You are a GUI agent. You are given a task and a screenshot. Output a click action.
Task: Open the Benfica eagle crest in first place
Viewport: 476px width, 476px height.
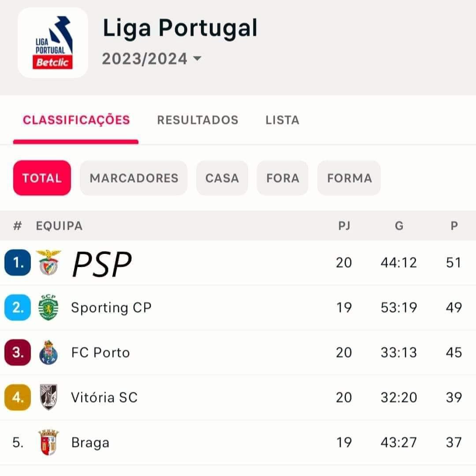(x=48, y=263)
